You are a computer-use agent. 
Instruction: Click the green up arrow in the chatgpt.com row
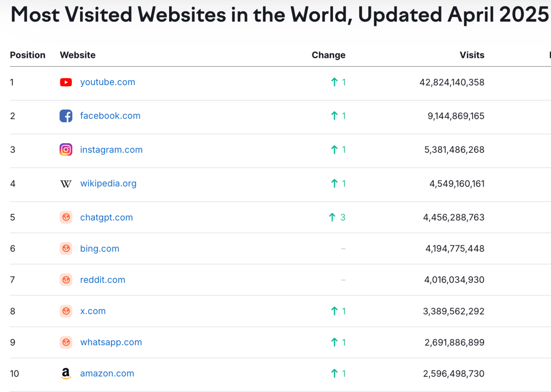click(332, 217)
